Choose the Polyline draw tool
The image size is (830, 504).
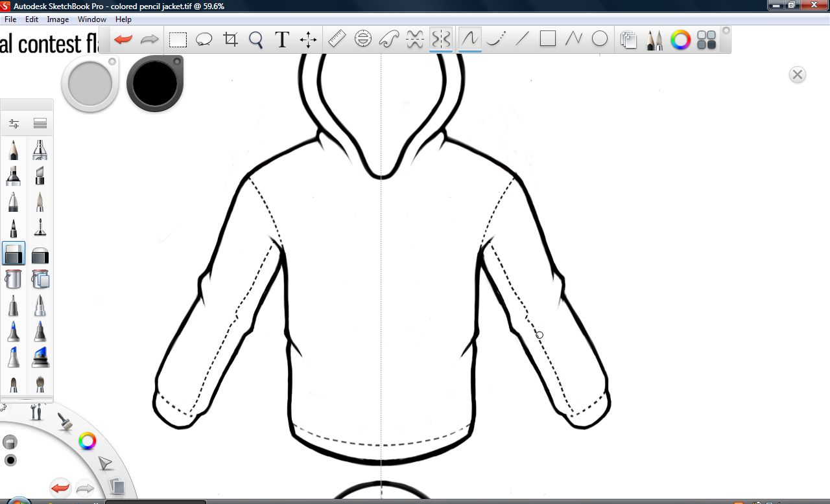click(574, 39)
